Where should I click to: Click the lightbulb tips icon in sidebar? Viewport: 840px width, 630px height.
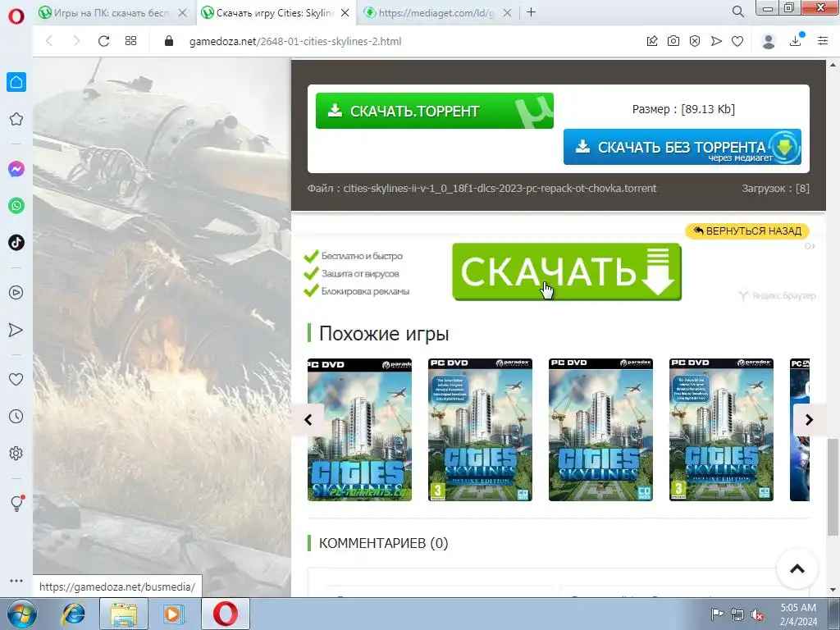16,504
